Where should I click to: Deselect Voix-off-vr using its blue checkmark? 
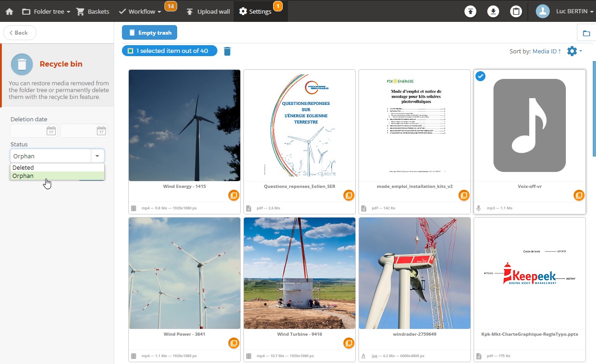pyautogui.click(x=480, y=76)
